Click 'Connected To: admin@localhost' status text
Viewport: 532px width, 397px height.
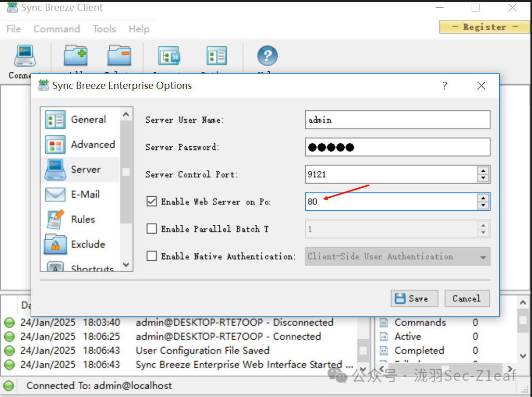click(x=99, y=386)
